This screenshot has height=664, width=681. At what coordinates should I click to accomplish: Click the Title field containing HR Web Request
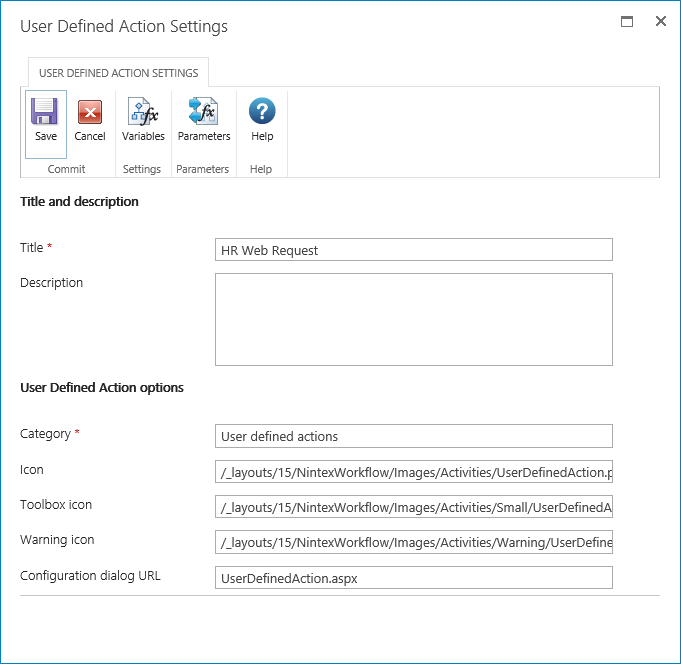(413, 250)
